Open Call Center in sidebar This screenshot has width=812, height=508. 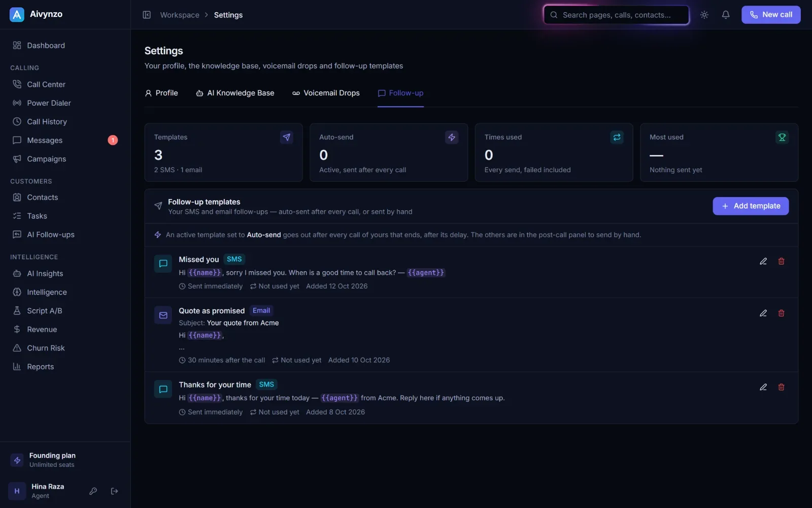[x=65, y=84]
